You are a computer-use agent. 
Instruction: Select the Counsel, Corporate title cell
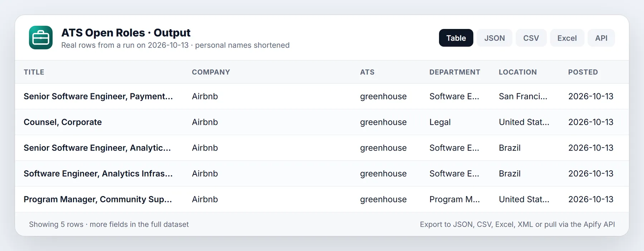coord(63,122)
